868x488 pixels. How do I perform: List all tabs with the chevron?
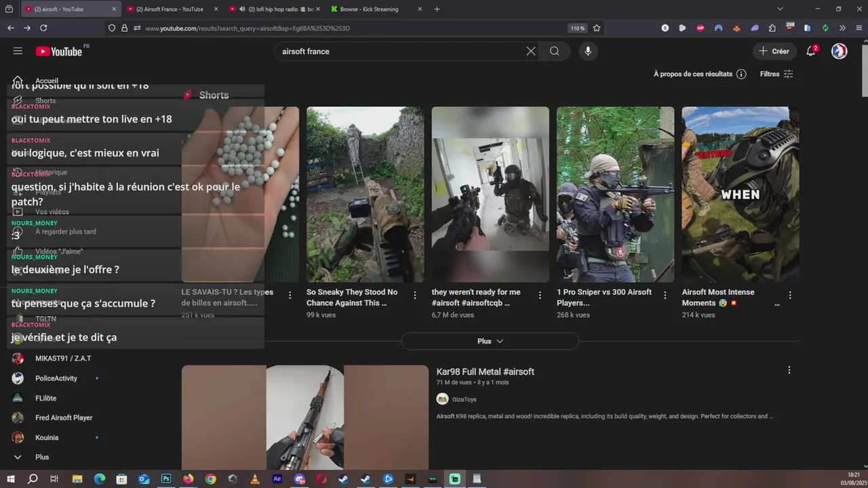[x=780, y=9]
